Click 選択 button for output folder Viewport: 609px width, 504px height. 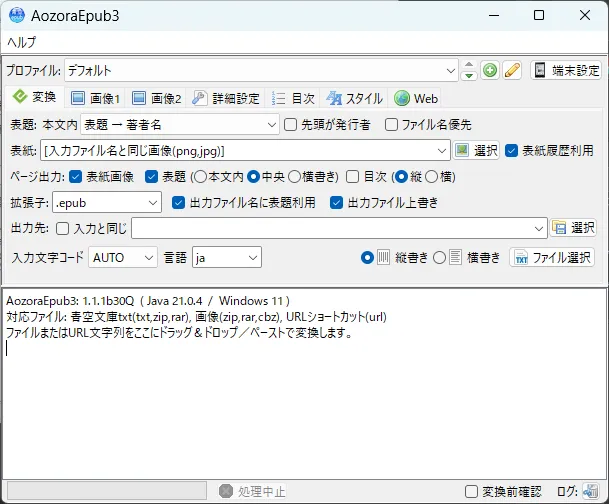click(x=574, y=228)
